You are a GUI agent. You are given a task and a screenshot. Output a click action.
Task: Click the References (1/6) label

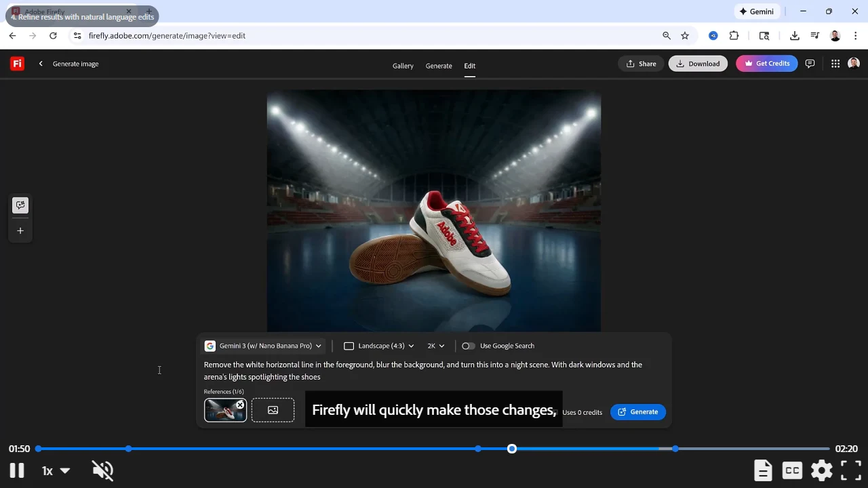point(224,392)
